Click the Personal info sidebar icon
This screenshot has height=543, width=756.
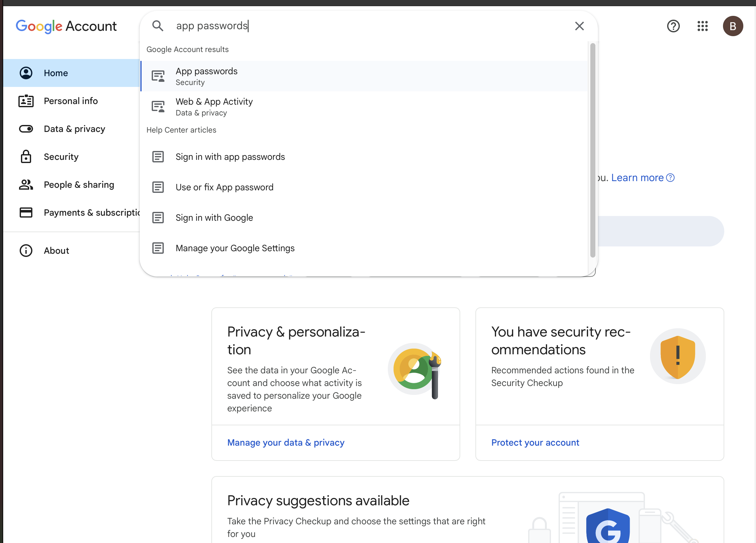click(x=26, y=101)
